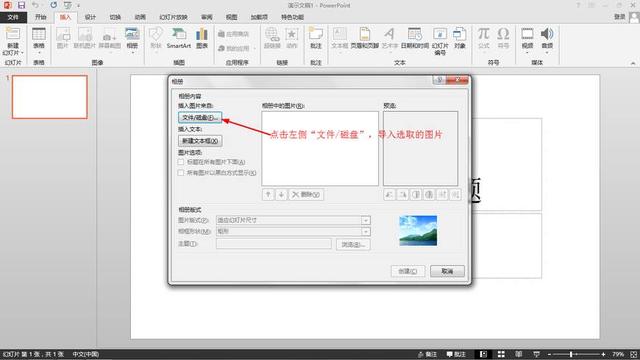
Task: Click the Online Pictures (联机图片) ribbon icon
Action: (x=84, y=38)
